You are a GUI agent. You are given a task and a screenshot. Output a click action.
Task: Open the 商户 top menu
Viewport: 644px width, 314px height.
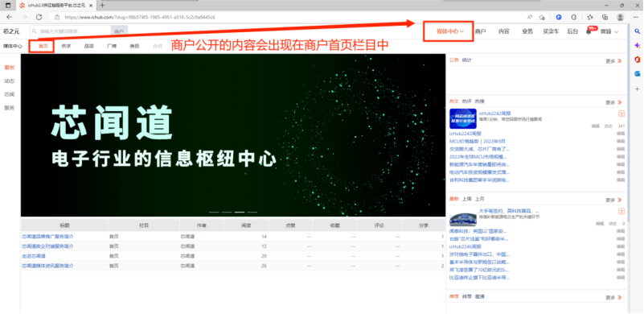pyautogui.click(x=481, y=31)
